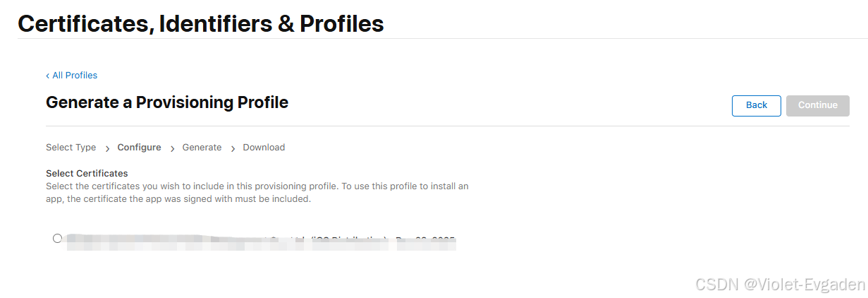868x298 pixels.
Task: Click chevron between Select Type and Configure
Action: pos(107,148)
